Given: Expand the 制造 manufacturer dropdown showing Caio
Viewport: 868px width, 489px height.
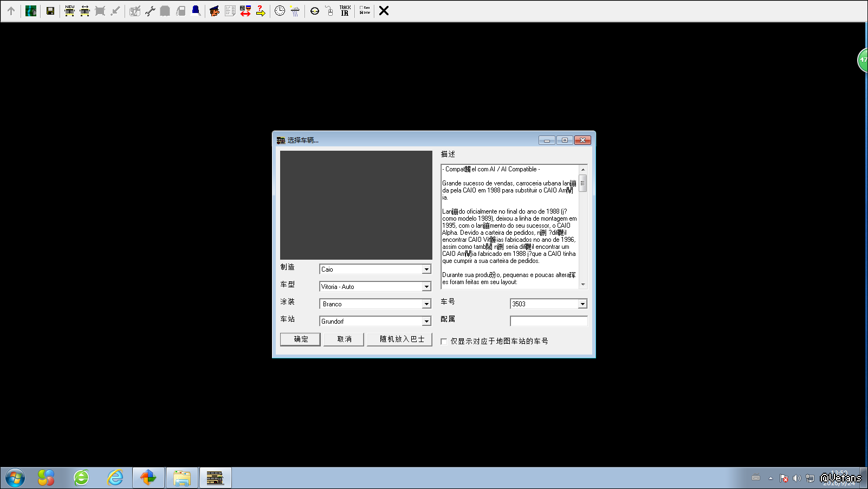Looking at the screenshot, I should coord(426,269).
